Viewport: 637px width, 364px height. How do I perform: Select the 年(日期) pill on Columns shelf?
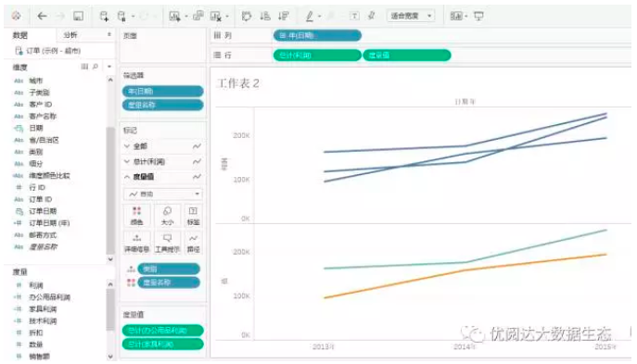(317, 36)
